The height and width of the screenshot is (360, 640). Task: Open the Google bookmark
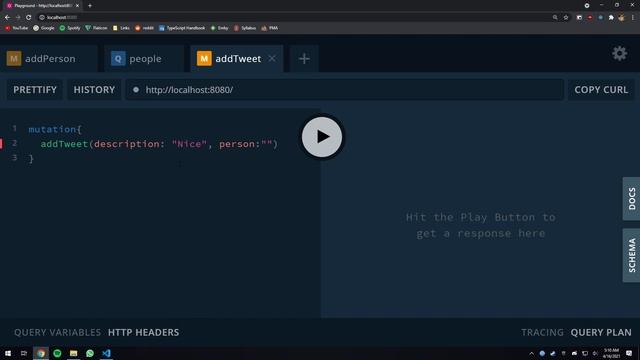(44, 28)
